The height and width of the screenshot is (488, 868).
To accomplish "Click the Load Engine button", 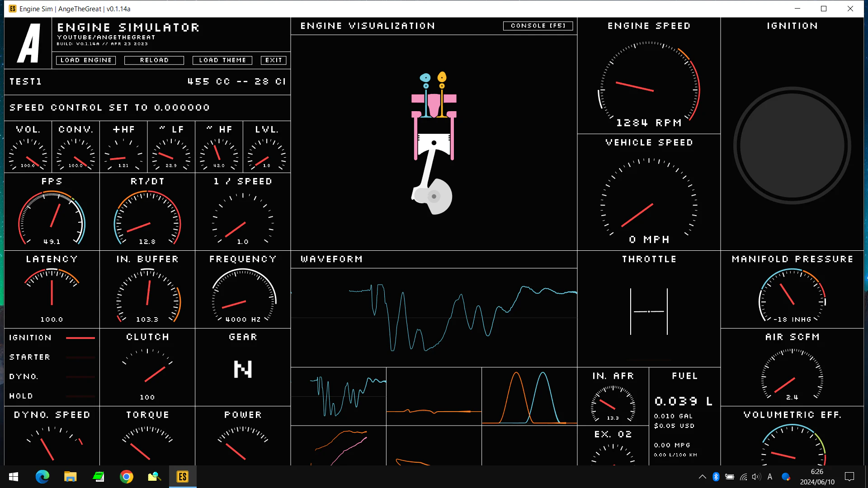I will click(x=86, y=60).
